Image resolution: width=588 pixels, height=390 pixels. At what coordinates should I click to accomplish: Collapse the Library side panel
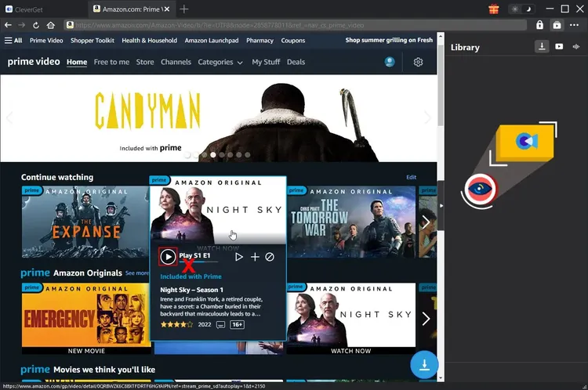(x=441, y=205)
